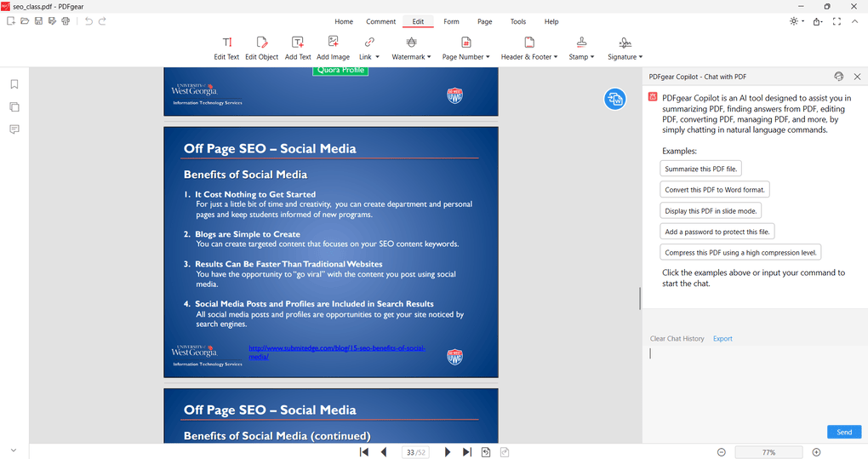Image resolution: width=868 pixels, height=459 pixels.
Task: Jump to the last page
Action: 466,452
